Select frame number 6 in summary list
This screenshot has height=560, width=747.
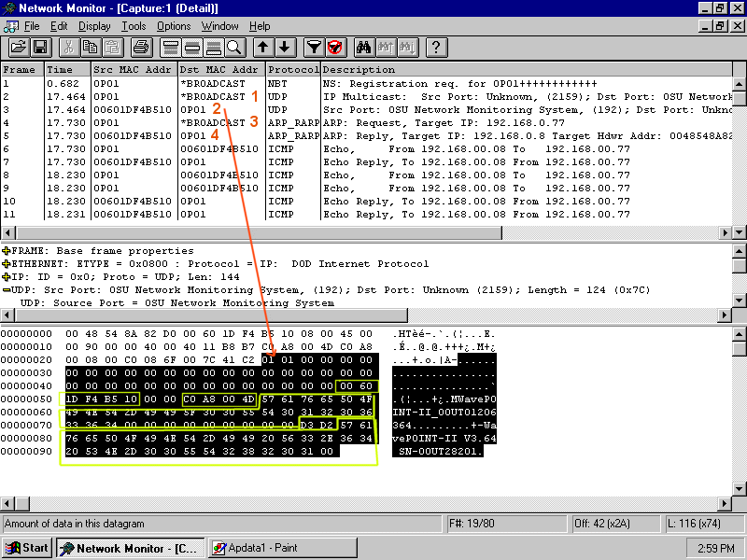coord(7,149)
